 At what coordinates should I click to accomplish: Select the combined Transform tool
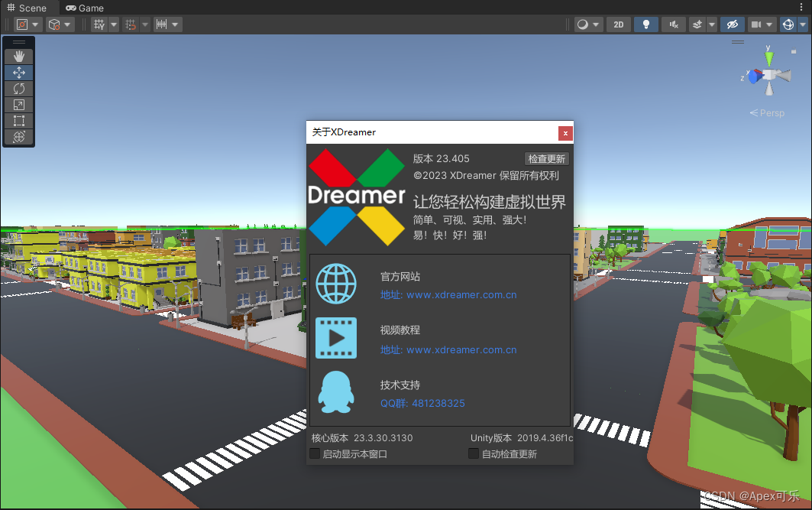pos(18,137)
